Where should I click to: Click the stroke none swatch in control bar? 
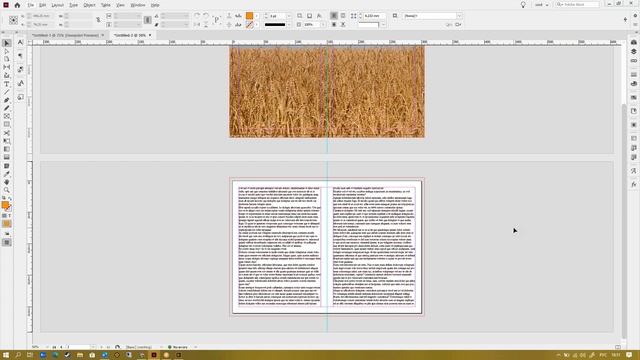249,25
